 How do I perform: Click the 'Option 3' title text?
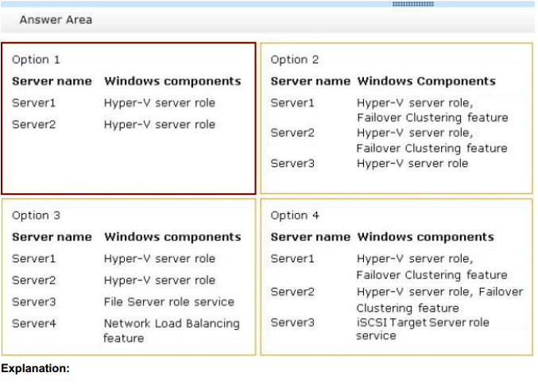coord(36,215)
